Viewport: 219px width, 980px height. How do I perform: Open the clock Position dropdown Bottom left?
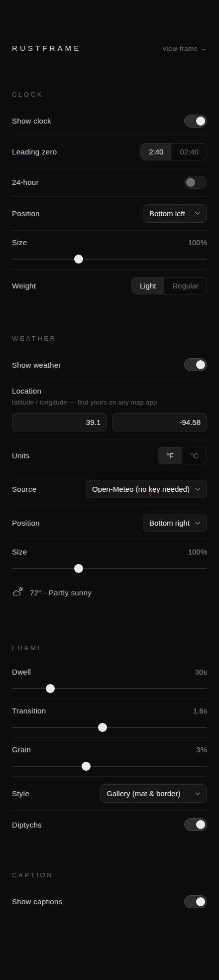point(175,214)
